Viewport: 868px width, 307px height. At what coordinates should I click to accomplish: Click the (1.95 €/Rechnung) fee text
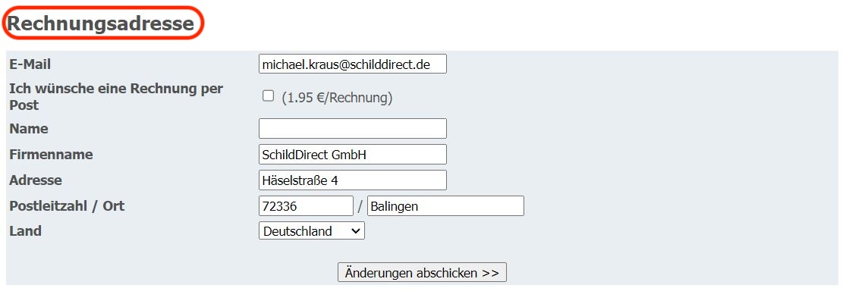point(337,98)
